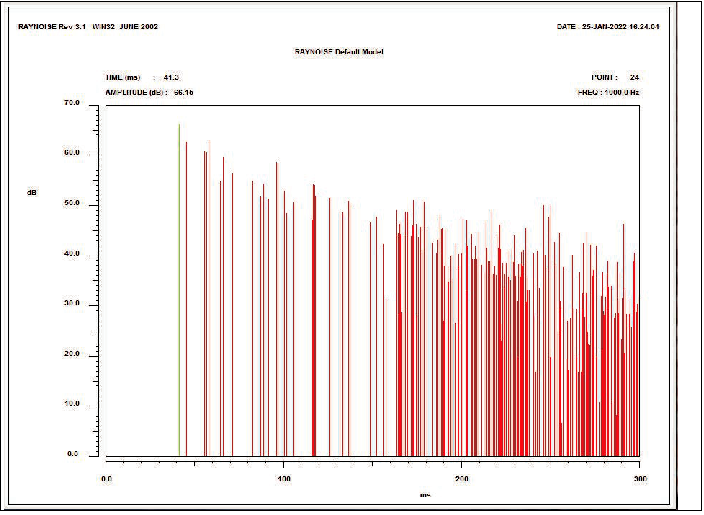
Task: Click the 100 tick on the x-axis
Action: click(283, 477)
